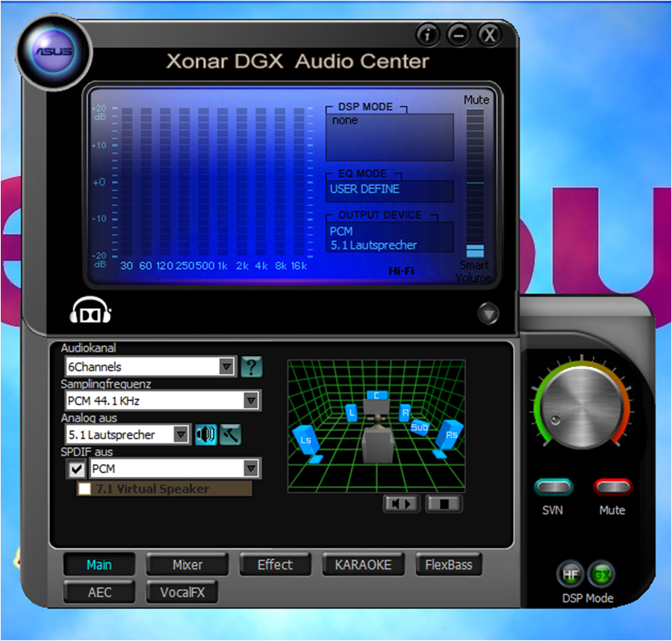Open the Audiokanal help question mark
The image size is (672, 641).
tap(252, 367)
